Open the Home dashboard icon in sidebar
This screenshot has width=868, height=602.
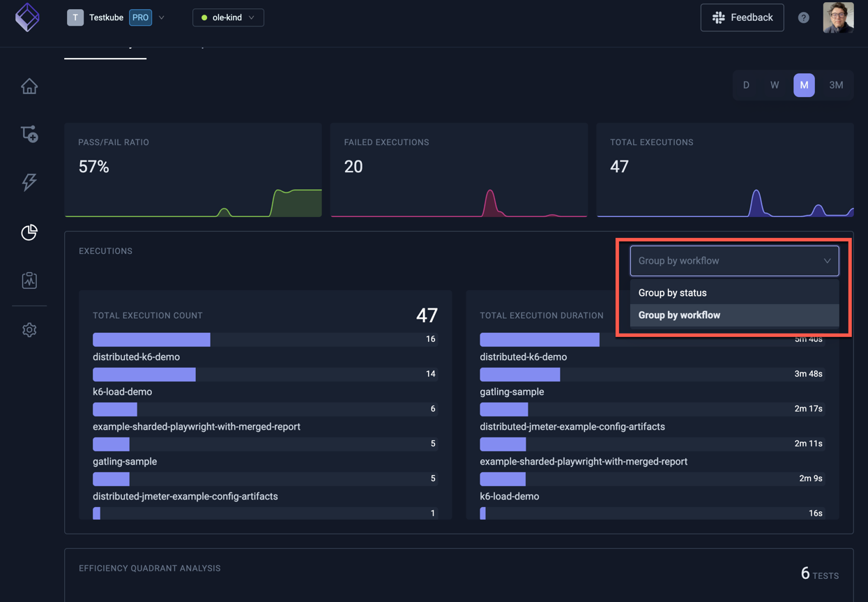[x=29, y=86]
